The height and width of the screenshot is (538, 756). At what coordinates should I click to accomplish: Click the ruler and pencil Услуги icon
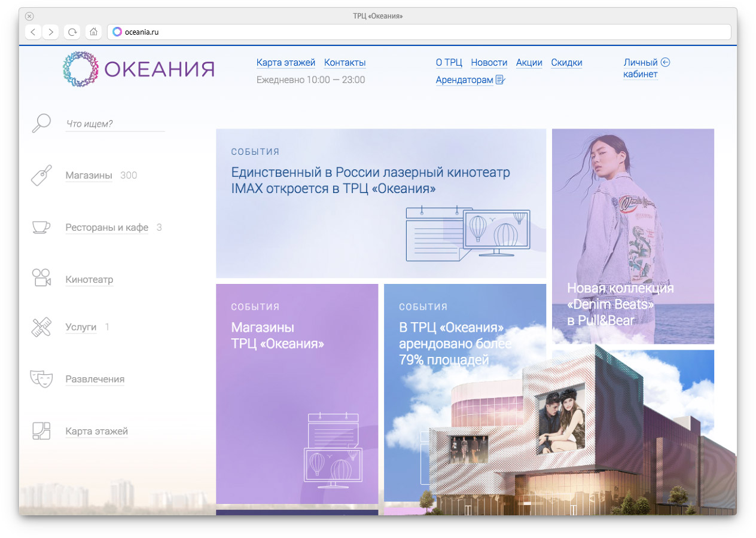[41, 327]
